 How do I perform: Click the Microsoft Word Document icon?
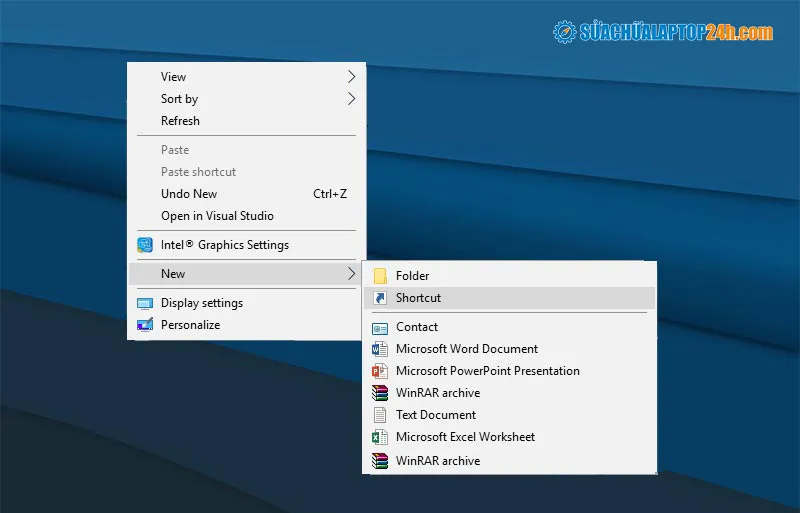(x=380, y=349)
